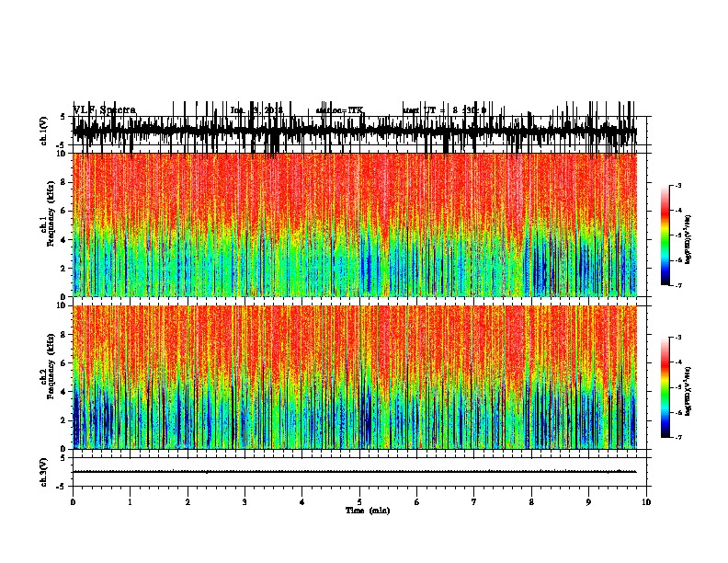This screenshot has width=728, height=563.
Task: Click time axis tick label 4
Action: point(302,502)
